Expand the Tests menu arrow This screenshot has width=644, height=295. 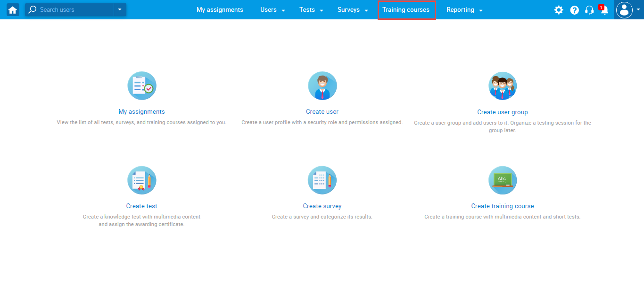[x=322, y=10]
